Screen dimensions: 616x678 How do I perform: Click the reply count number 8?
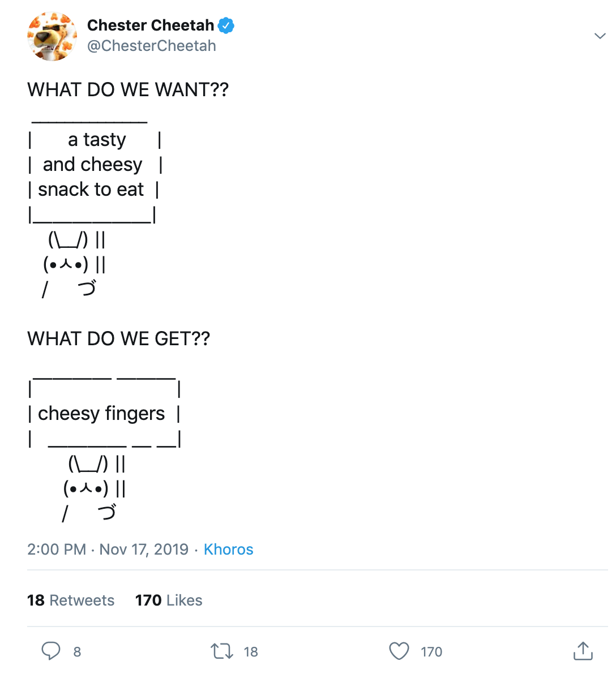tap(77, 652)
